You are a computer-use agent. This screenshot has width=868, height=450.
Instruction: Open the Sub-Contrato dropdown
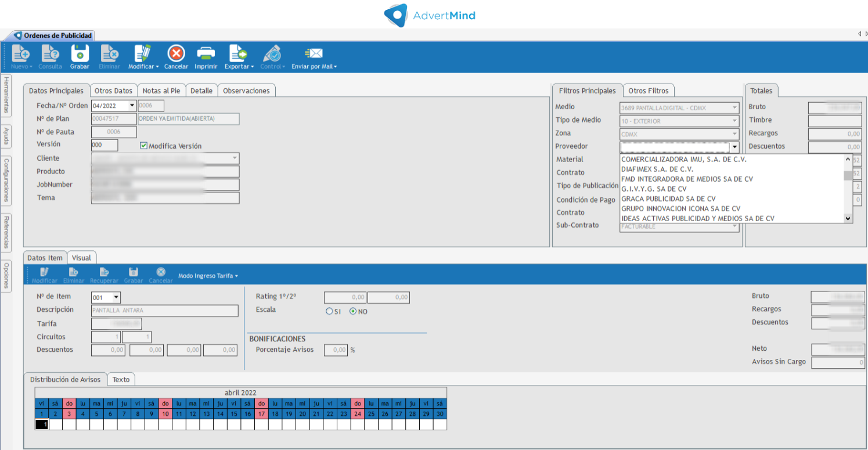[734, 226]
